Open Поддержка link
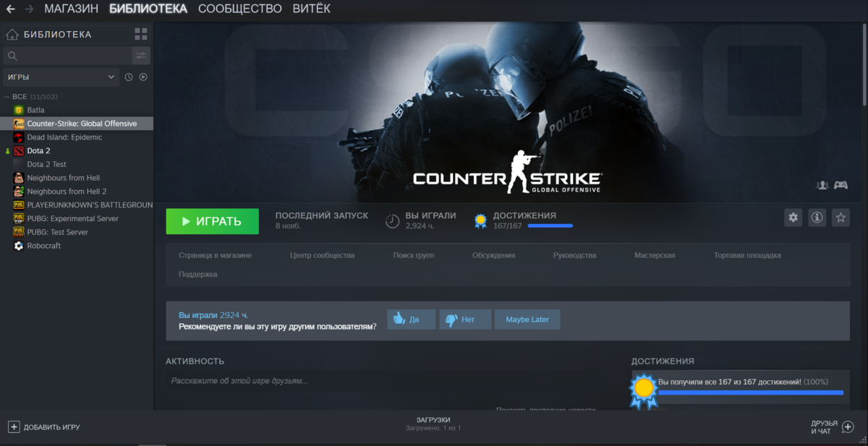 point(197,274)
